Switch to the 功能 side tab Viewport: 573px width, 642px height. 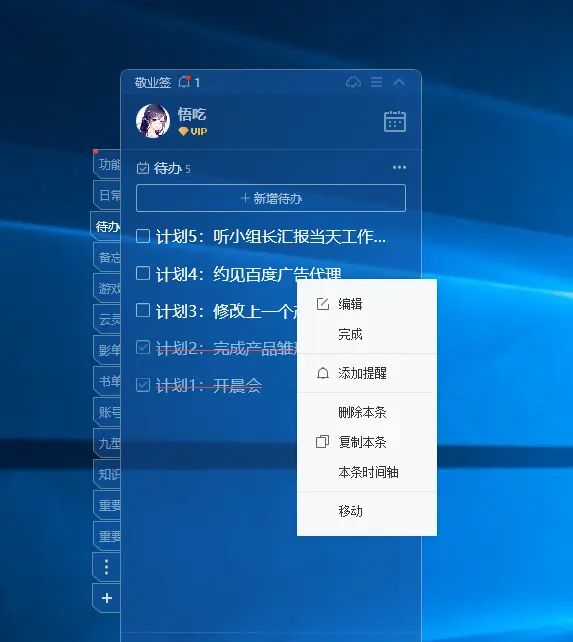pyautogui.click(x=107, y=165)
